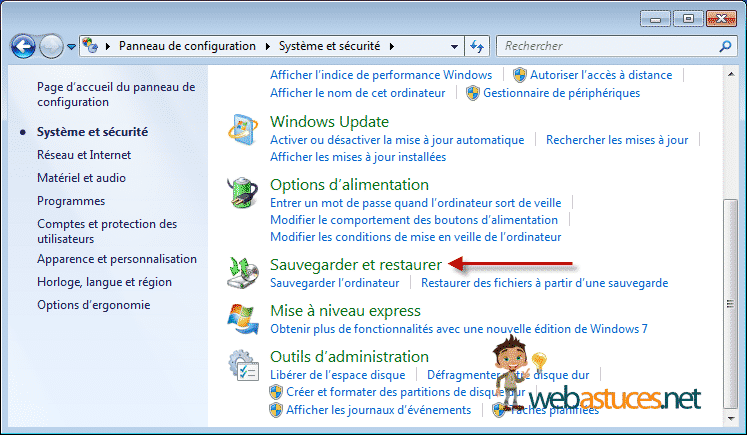Click the Outils d'administration gear icon

pyautogui.click(x=243, y=365)
